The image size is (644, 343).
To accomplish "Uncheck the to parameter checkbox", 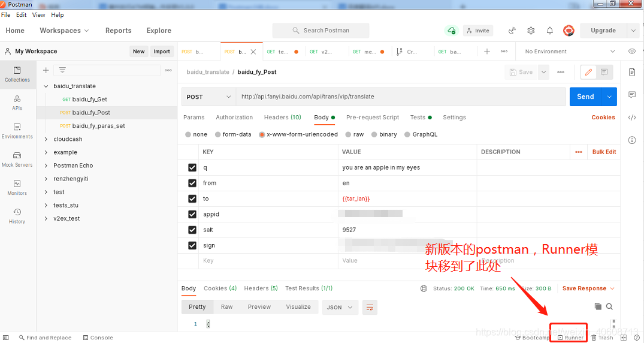I will [192, 198].
